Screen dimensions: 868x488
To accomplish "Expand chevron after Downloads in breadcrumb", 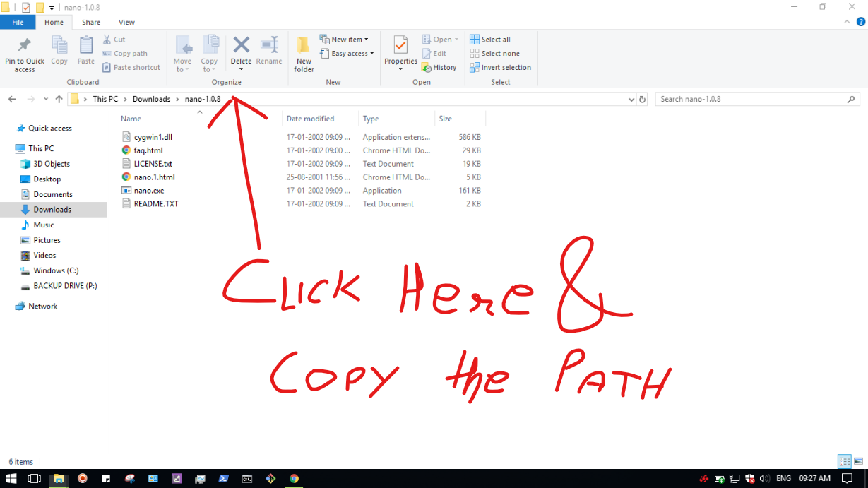I will pos(179,100).
